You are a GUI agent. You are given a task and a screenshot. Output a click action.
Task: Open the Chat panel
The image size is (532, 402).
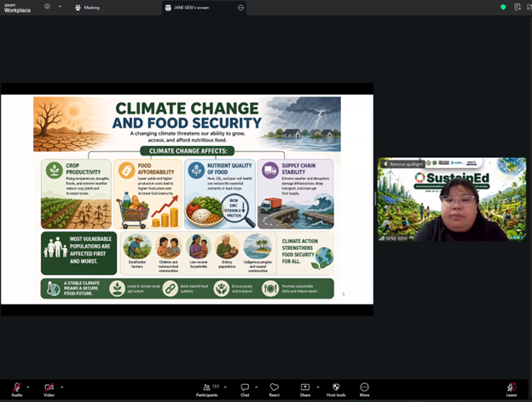(x=245, y=387)
